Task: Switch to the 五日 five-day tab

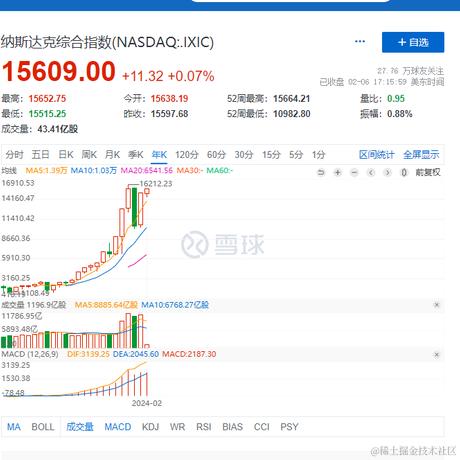Action: 41,155
